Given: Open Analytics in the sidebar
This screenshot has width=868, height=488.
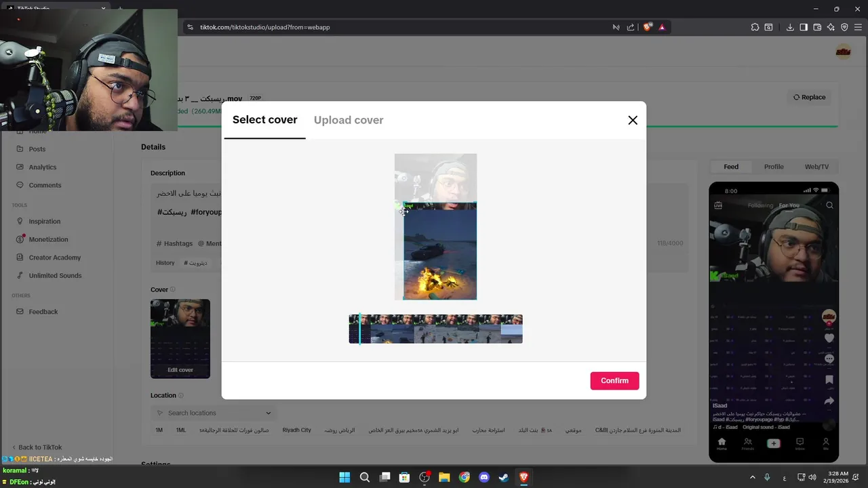Looking at the screenshot, I should (43, 167).
